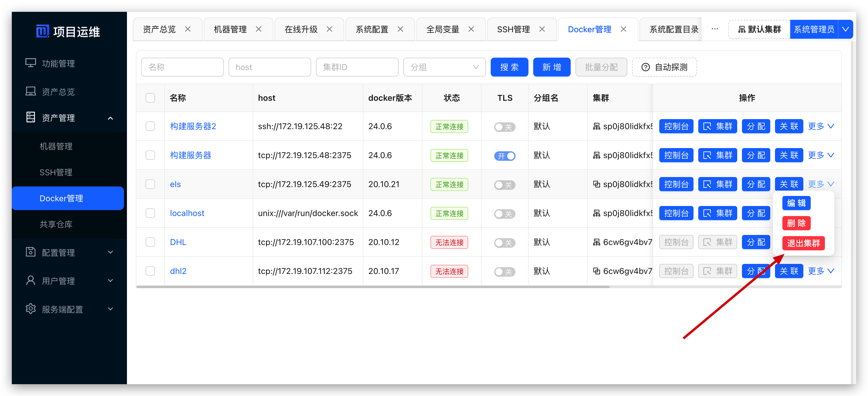Click the cluster icon in 构建服务器2 row
This screenshot has height=396, width=868.
click(x=596, y=126)
